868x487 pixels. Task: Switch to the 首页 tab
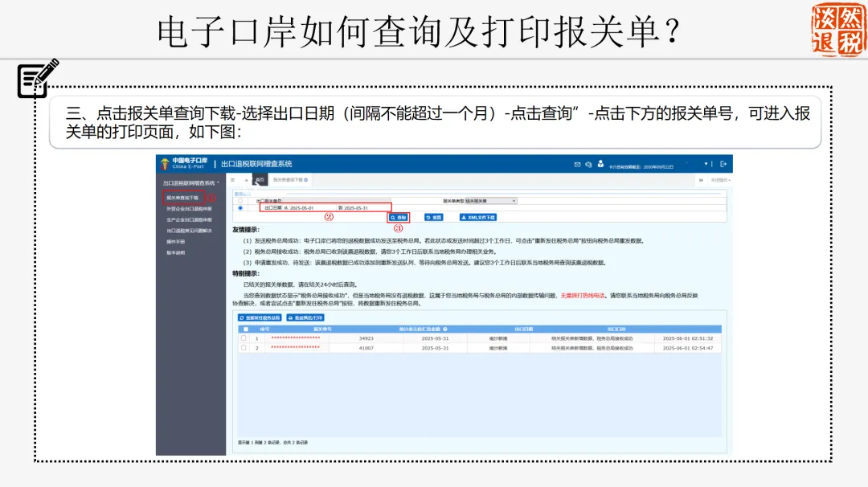point(260,180)
